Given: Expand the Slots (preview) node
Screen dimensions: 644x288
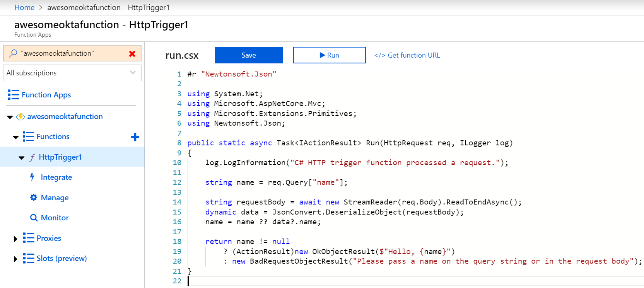Looking at the screenshot, I should pos(15,259).
